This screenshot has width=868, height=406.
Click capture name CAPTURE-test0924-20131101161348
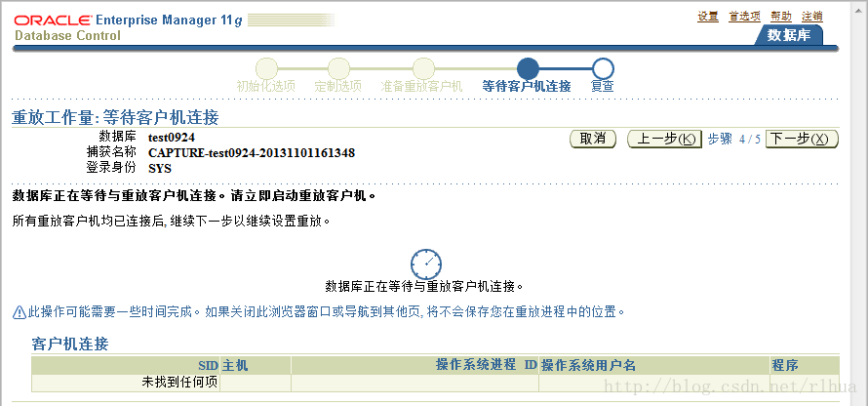[x=252, y=152]
